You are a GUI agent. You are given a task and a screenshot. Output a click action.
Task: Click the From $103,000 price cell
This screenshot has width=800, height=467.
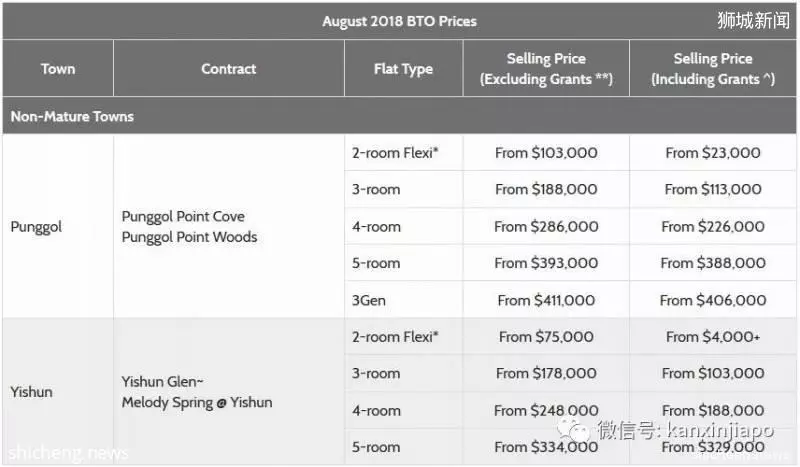pyautogui.click(x=546, y=153)
